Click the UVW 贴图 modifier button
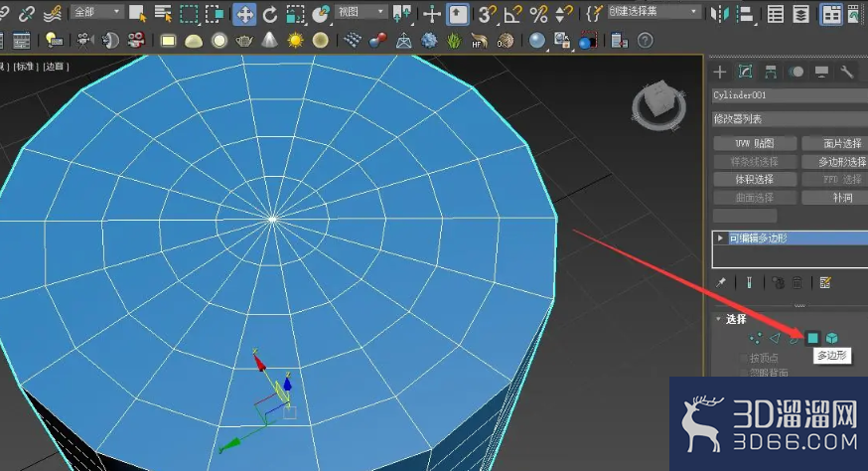This screenshot has width=868, height=471. coord(755,143)
